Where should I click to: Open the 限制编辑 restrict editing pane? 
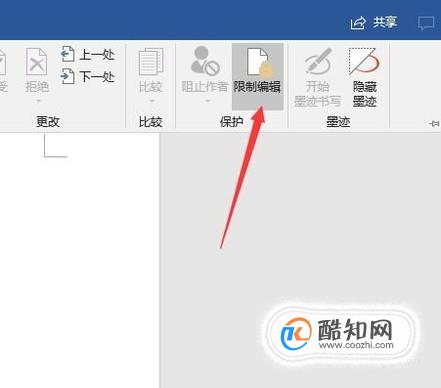(x=257, y=76)
